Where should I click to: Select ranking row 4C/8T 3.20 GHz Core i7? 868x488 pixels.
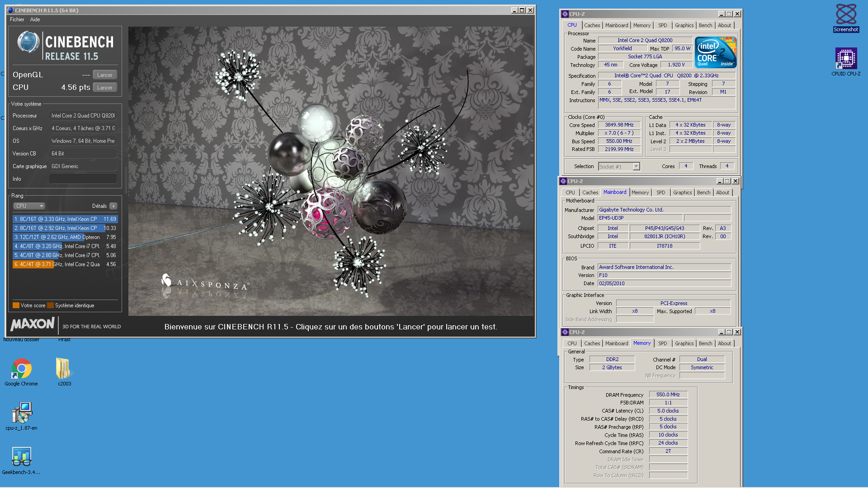point(65,246)
